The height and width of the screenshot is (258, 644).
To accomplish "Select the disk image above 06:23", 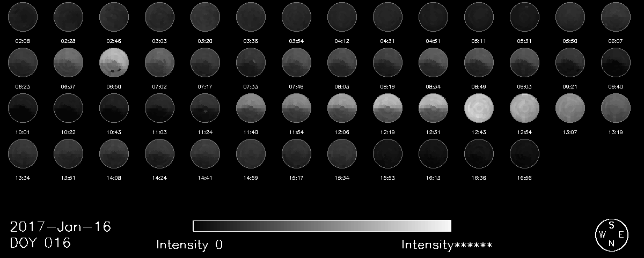I will click(x=23, y=62).
